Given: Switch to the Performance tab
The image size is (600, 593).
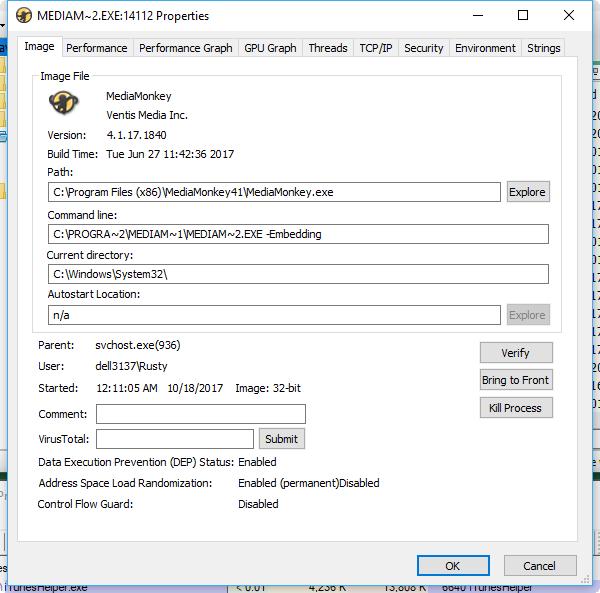Looking at the screenshot, I should (97, 48).
